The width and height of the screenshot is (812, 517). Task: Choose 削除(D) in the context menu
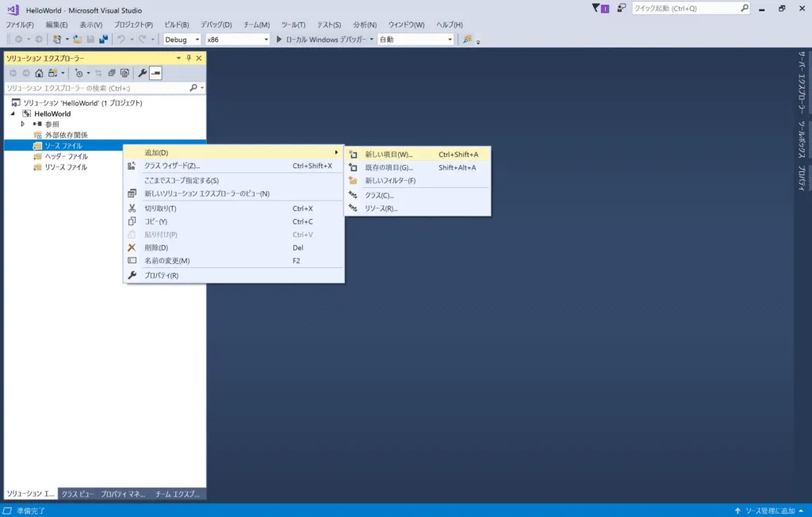[234, 247]
